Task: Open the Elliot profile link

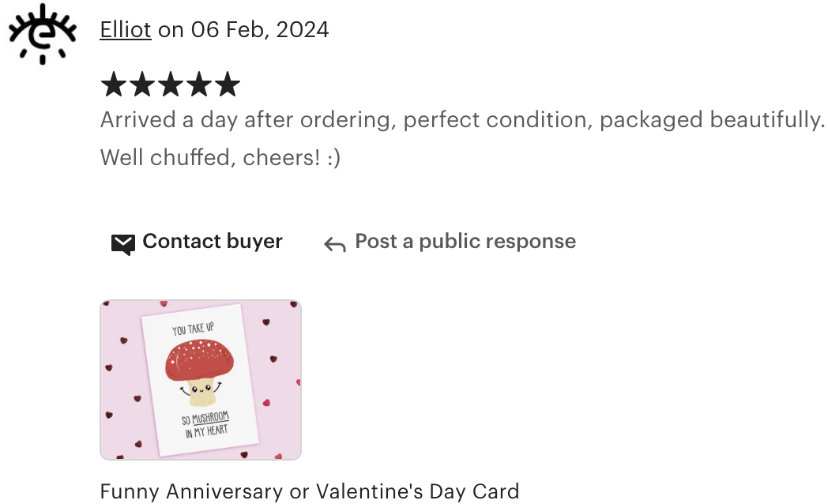Action: 126,29
